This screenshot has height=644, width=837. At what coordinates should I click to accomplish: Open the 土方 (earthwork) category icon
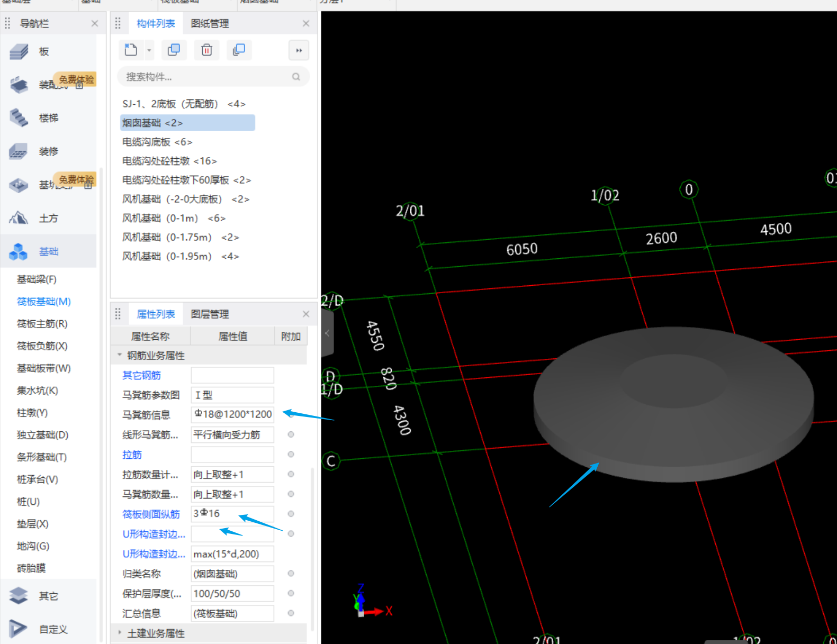[x=19, y=218]
